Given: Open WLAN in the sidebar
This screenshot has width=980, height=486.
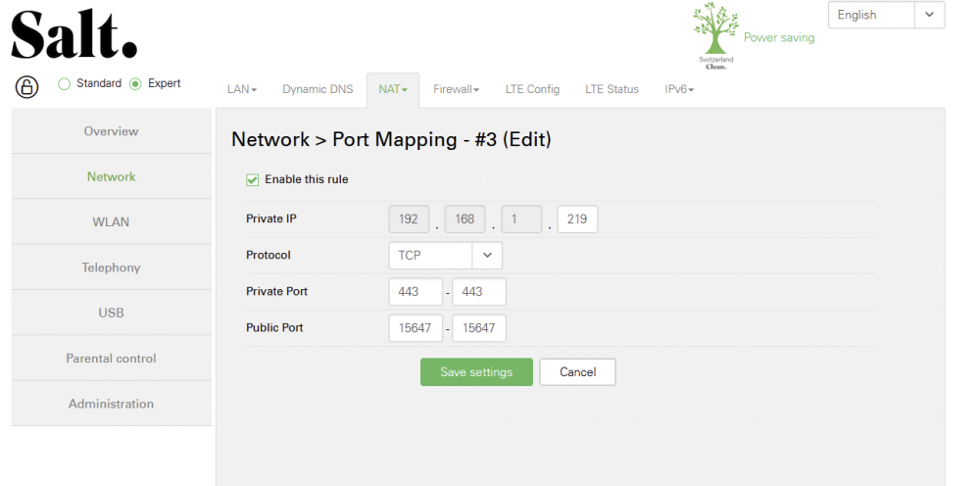Looking at the screenshot, I should pos(112,222).
